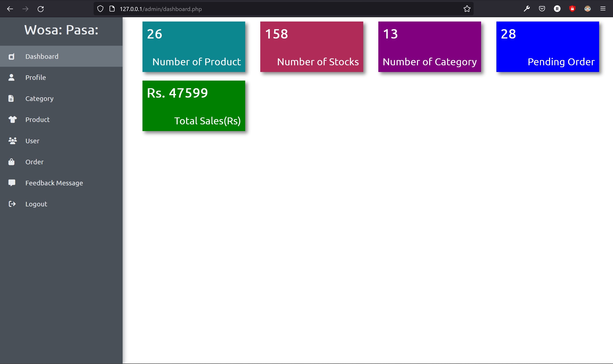
Task: Click the Product sidebar icon
Action: (x=12, y=120)
